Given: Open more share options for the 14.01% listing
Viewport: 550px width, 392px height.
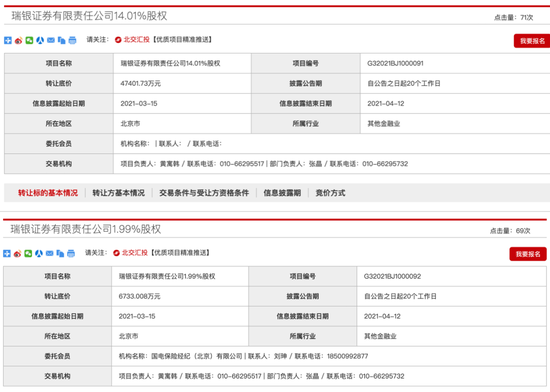Looking at the screenshot, I should click(x=8, y=40).
